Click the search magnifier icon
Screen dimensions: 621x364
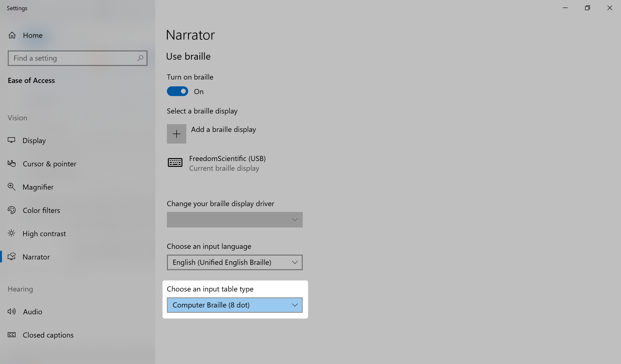tap(140, 58)
